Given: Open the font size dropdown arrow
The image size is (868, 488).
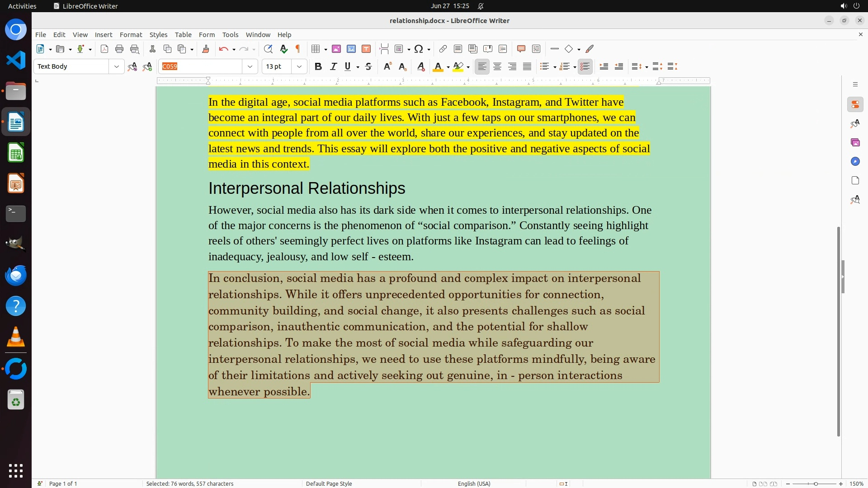Looking at the screenshot, I should coord(299,66).
